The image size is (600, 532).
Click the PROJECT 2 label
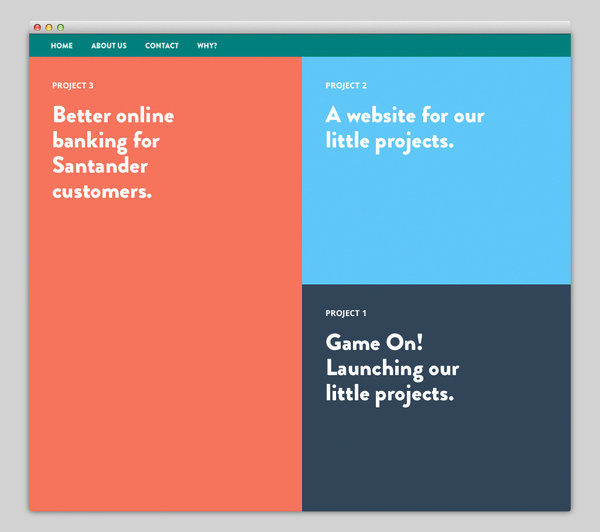tap(346, 85)
